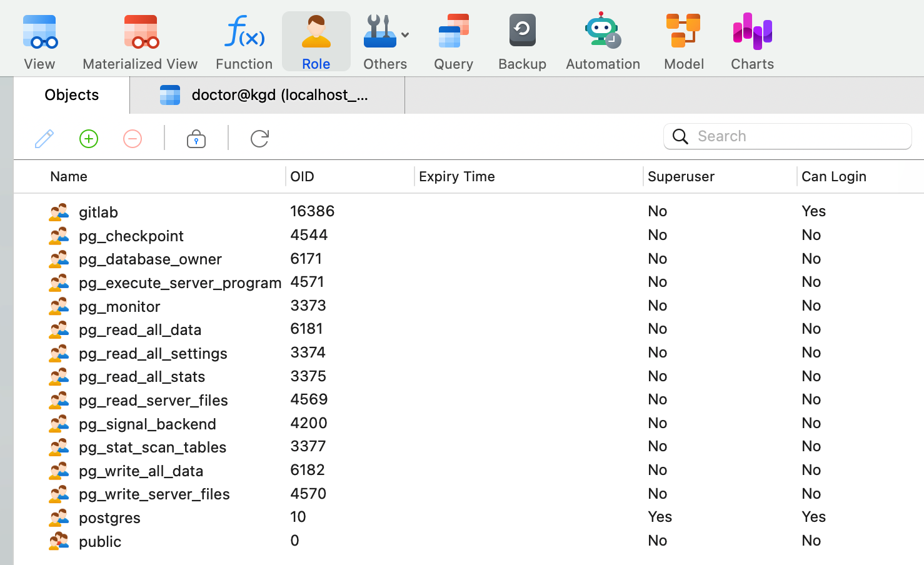Click the refresh icon

tap(259, 138)
